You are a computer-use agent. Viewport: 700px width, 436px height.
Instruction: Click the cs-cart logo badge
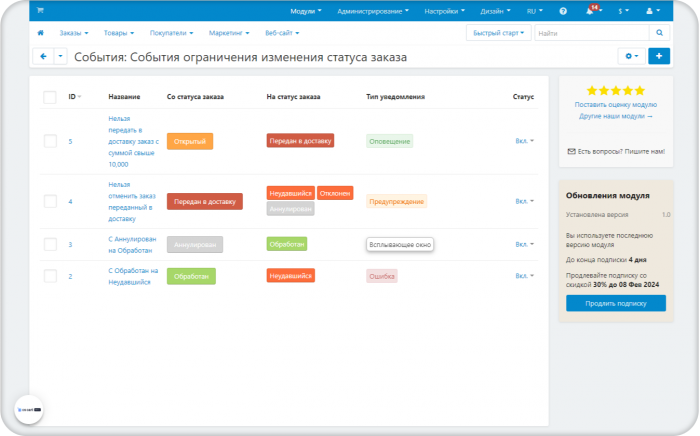pos(29,409)
